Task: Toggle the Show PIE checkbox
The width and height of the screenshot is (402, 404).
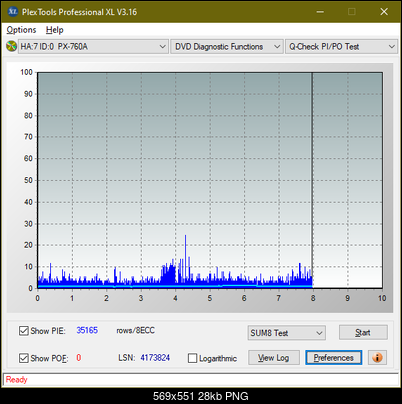Action: tap(24, 331)
